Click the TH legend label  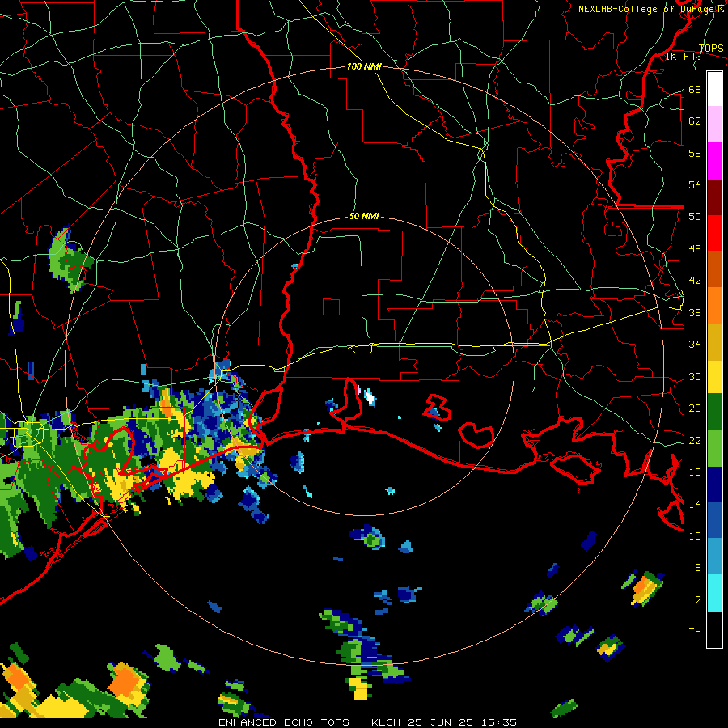click(695, 632)
